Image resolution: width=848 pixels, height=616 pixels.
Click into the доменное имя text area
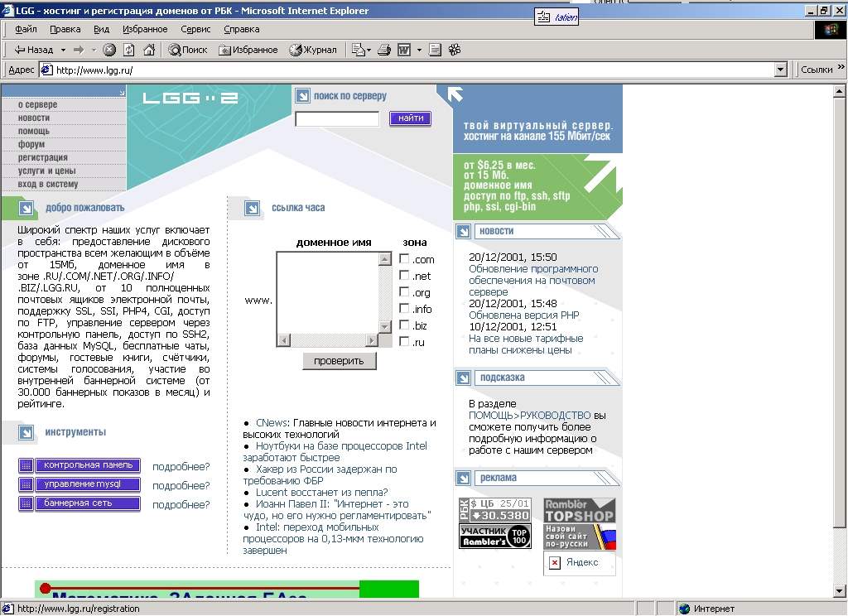pos(328,292)
